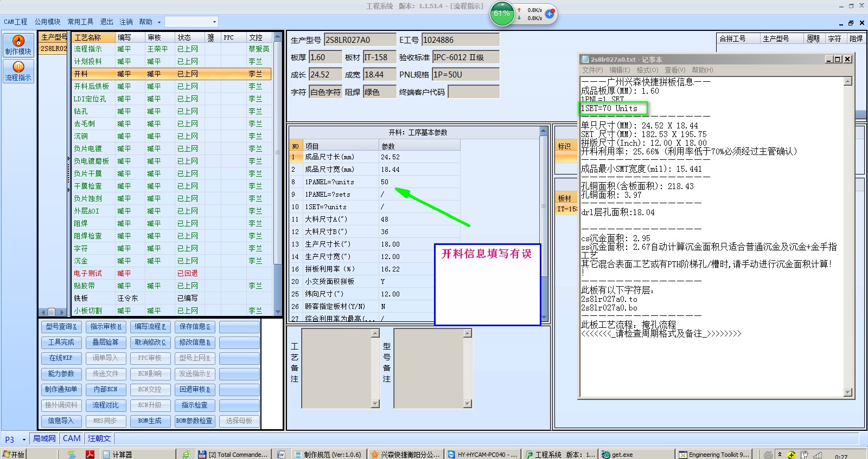Click the green 61% memory indicator

(502, 14)
